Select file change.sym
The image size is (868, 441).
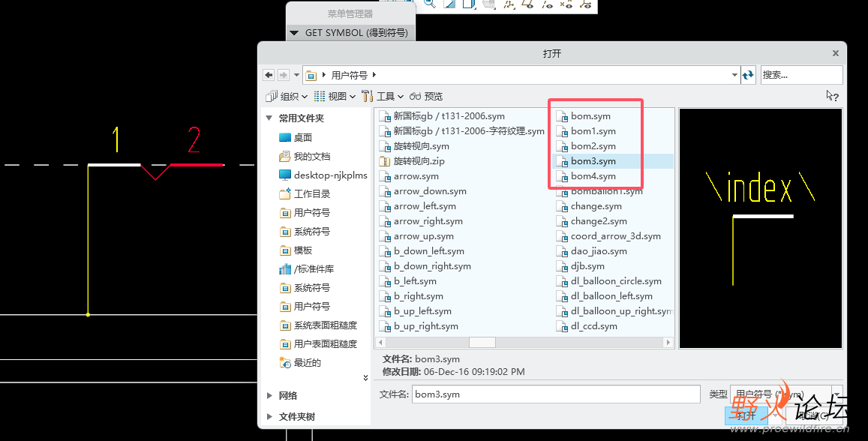coord(590,205)
